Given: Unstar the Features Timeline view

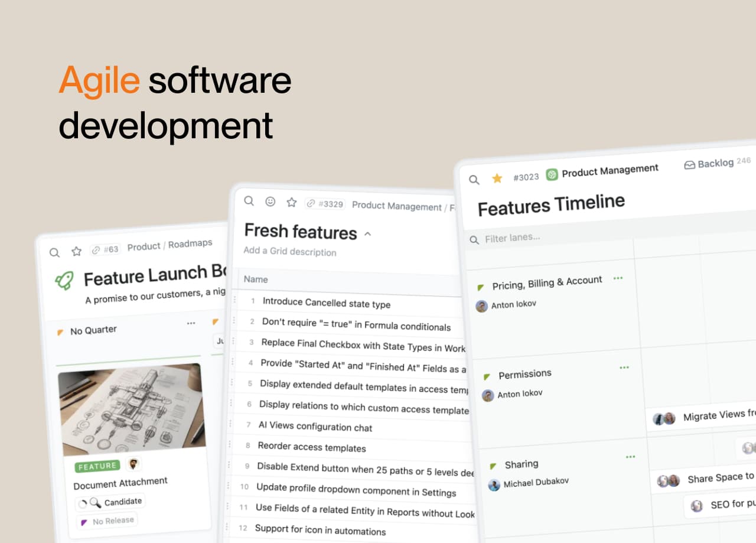Looking at the screenshot, I should (497, 178).
